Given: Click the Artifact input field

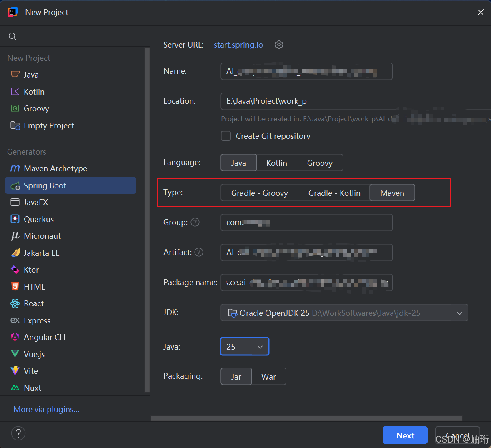Looking at the screenshot, I should (x=306, y=253).
